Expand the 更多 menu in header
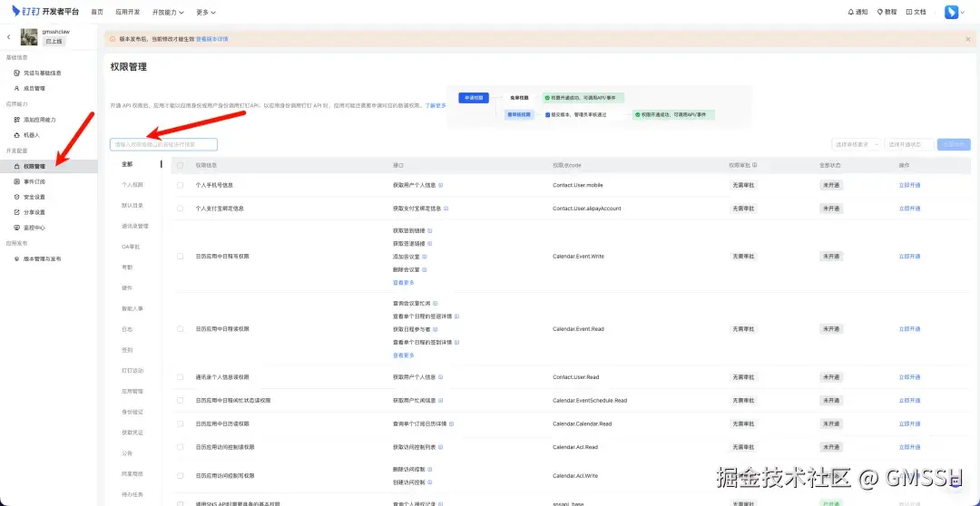This screenshot has height=506, width=980. coord(206,12)
